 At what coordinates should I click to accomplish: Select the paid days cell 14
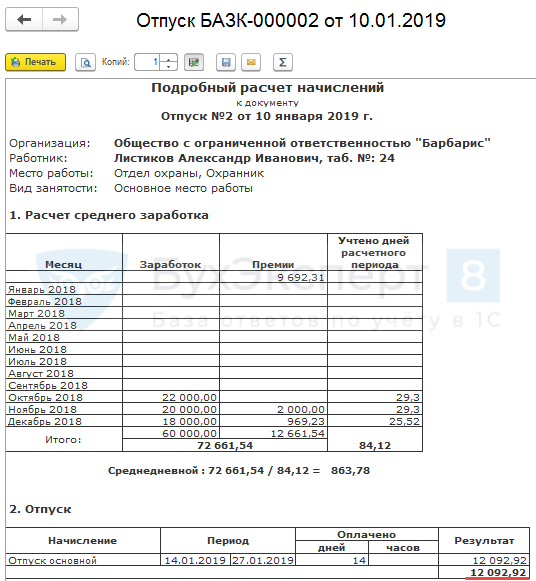tap(332, 560)
